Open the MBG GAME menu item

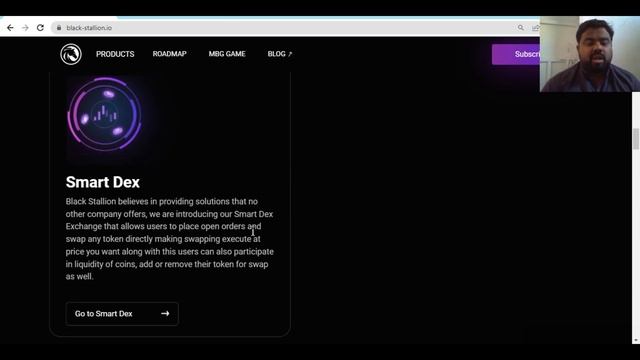point(227,54)
